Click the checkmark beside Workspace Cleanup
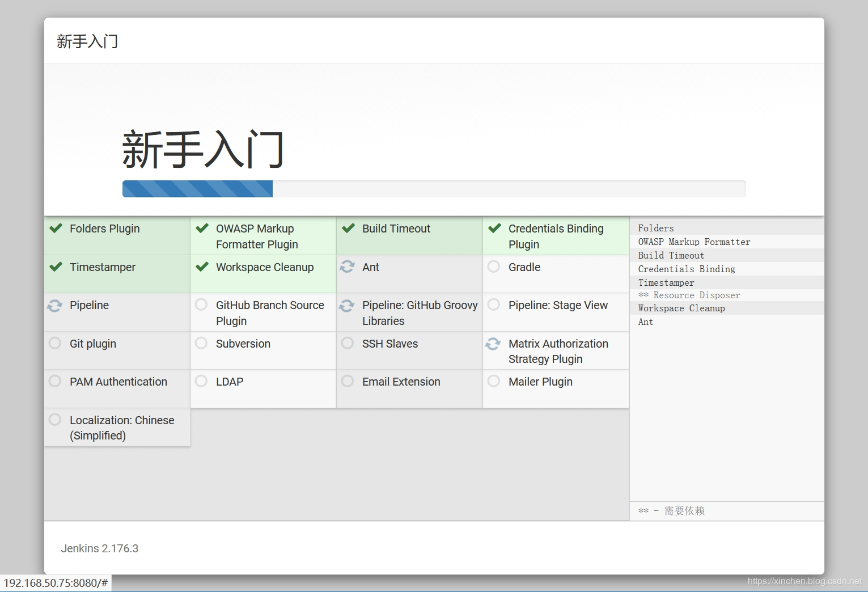The height and width of the screenshot is (592, 868). click(x=202, y=267)
